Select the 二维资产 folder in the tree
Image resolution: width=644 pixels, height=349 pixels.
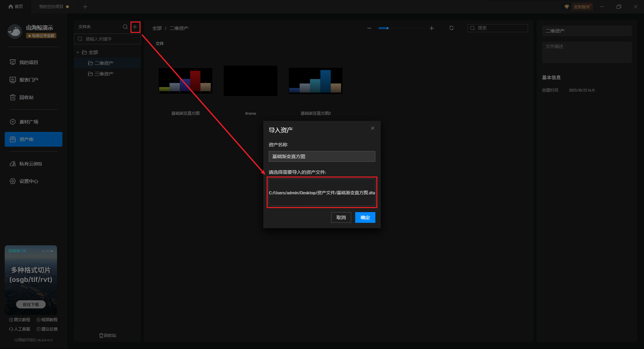point(107,63)
